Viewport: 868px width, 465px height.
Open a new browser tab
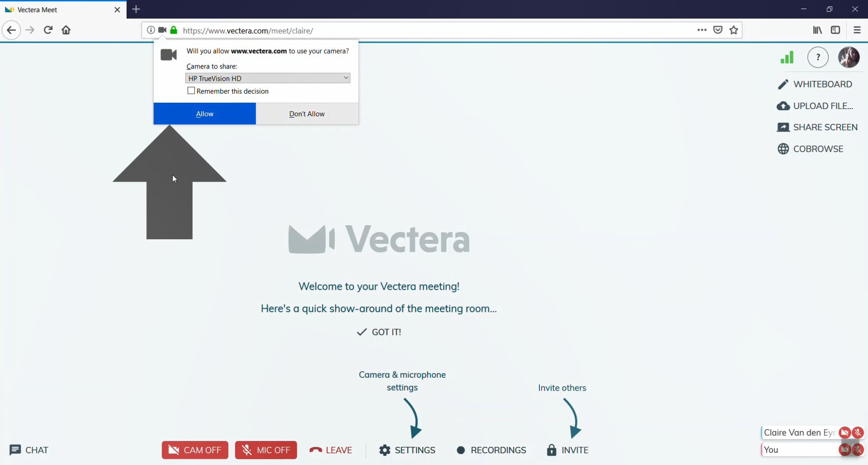coord(136,9)
